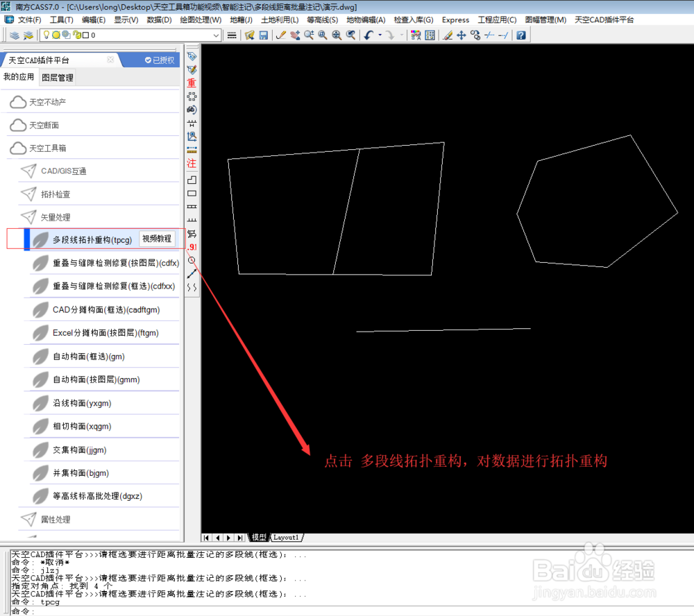Click the zoom extents crosshair magnifier icon
This screenshot has height=616, width=694.
337,35
